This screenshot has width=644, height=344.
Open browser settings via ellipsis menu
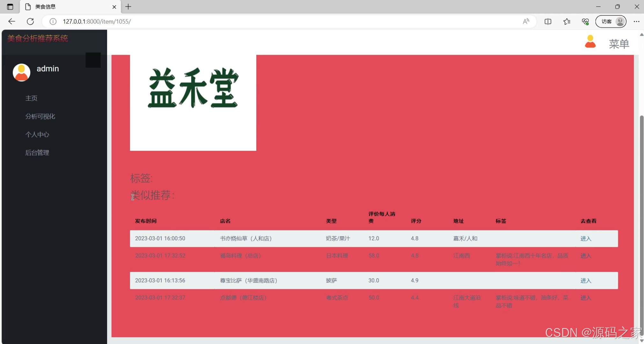coord(637,21)
